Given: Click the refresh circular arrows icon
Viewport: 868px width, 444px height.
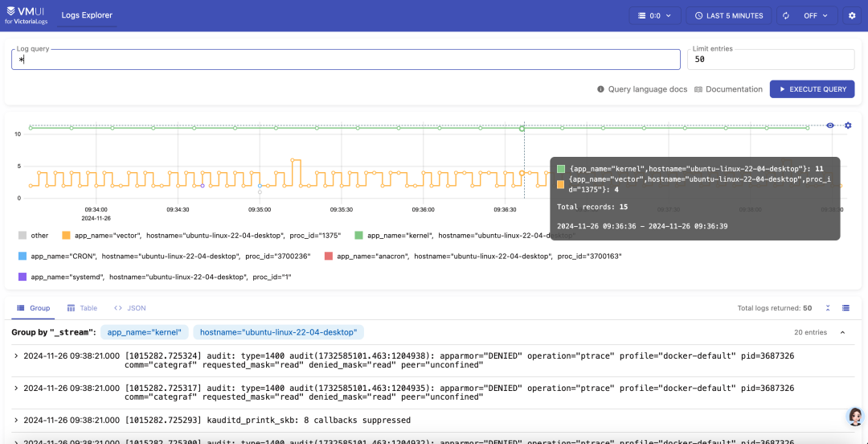Looking at the screenshot, I should tap(785, 15).
